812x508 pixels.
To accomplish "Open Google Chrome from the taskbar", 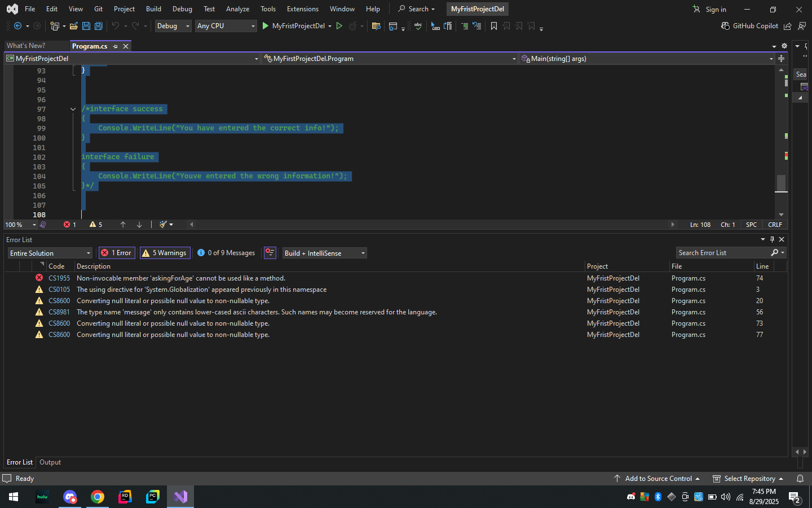I will point(98,497).
